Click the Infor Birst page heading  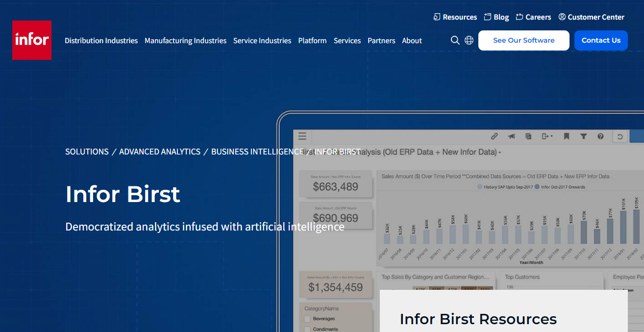point(123,194)
